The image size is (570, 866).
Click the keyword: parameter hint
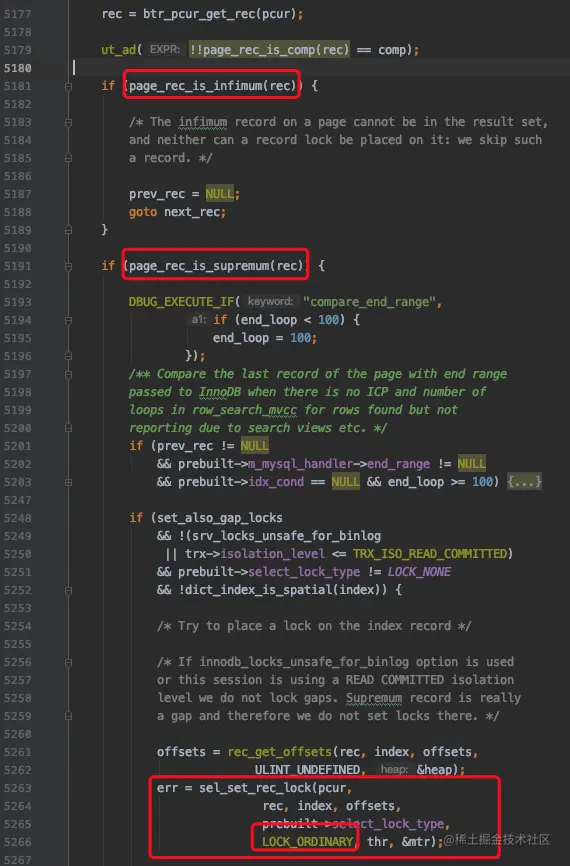pyautogui.click(x=270, y=302)
